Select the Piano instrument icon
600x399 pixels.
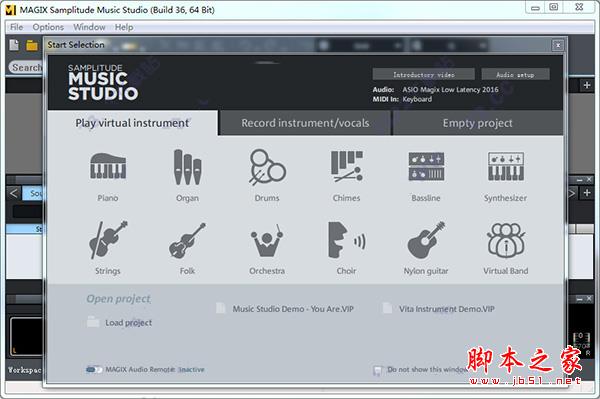(x=108, y=166)
